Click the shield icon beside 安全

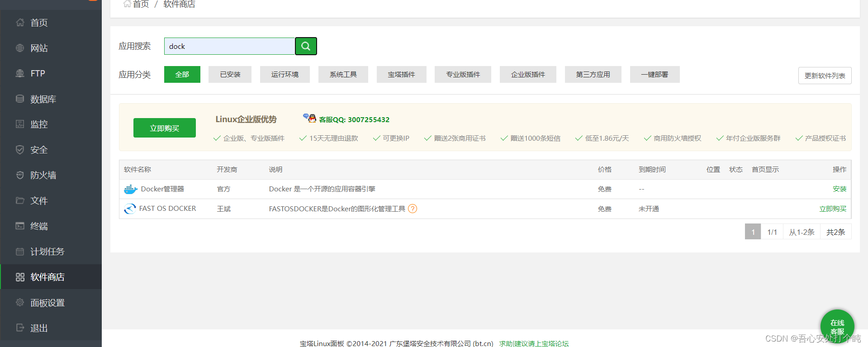click(20, 150)
